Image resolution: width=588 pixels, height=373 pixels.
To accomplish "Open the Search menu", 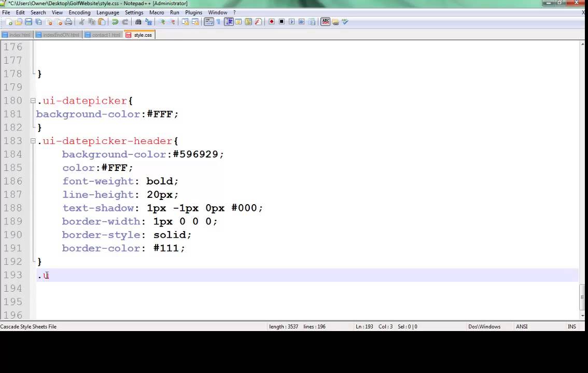I will tap(38, 12).
